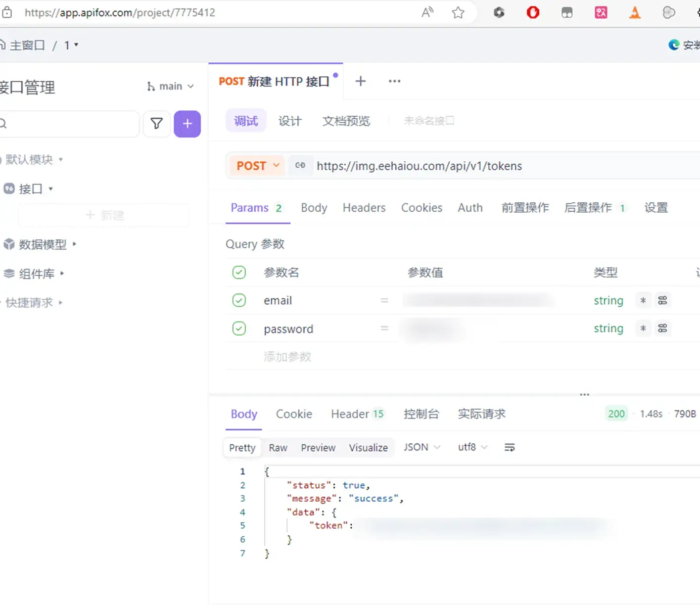Expand the 数据模型 tree item

[x=42, y=244]
